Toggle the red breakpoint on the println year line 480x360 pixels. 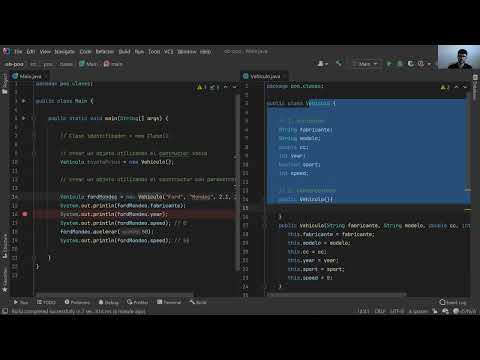click(24, 214)
